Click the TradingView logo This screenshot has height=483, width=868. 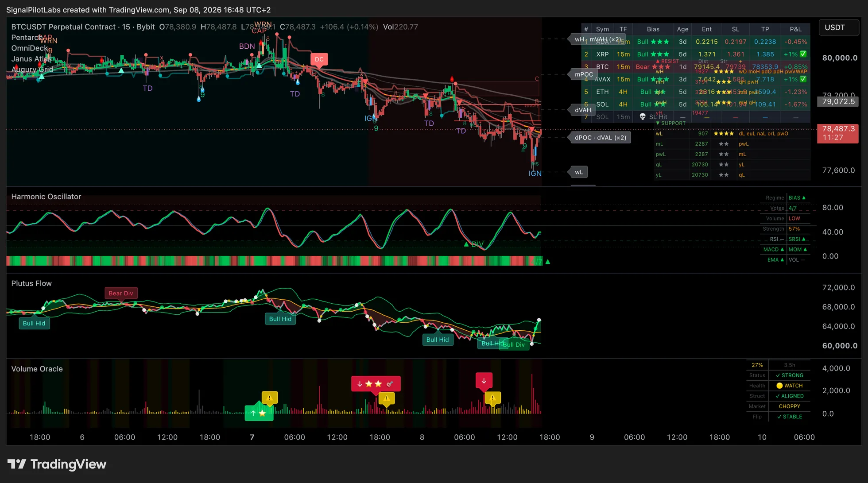pyautogui.click(x=57, y=464)
